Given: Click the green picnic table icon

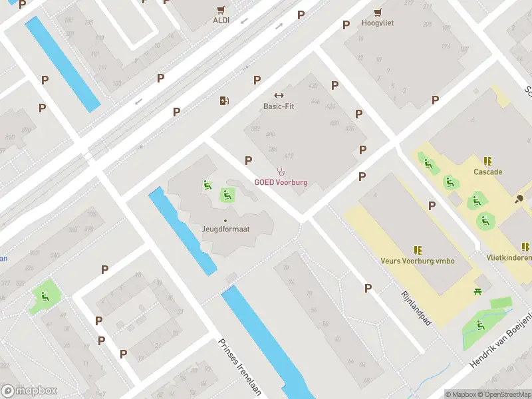Looking at the screenshot, I should point(478,291).
